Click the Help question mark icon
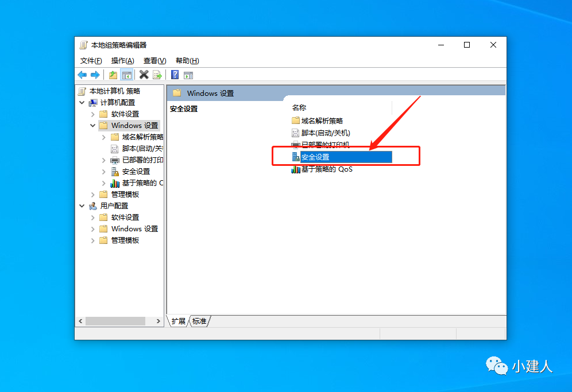572x392 pixels. pyautogui.click(x=175, y=75)
